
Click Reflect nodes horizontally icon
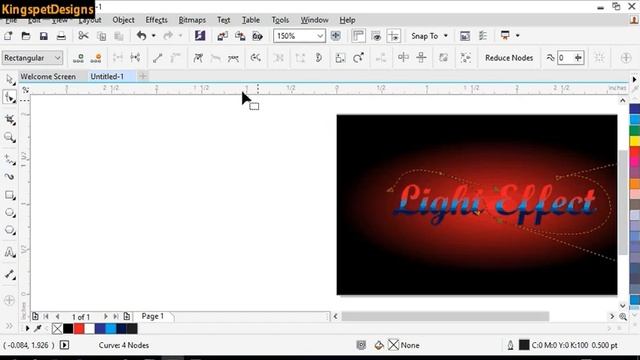click(403, 58)
